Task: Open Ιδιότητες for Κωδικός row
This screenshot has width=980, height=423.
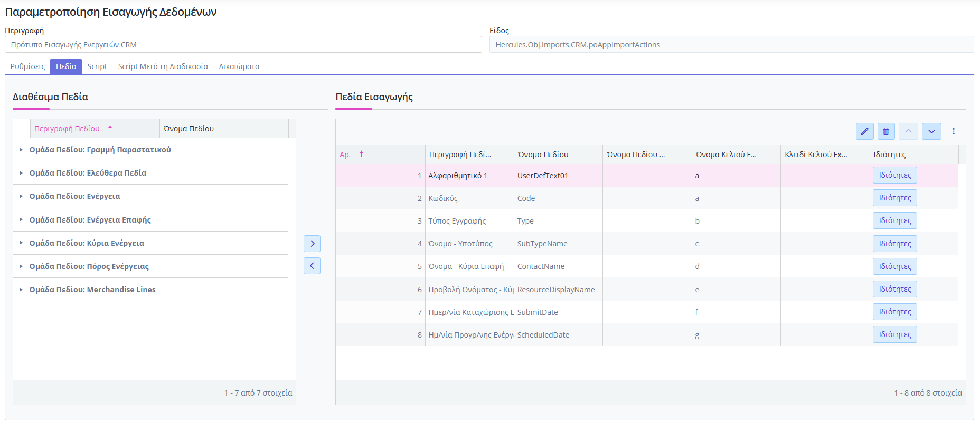Action: (x=895, y=198)
